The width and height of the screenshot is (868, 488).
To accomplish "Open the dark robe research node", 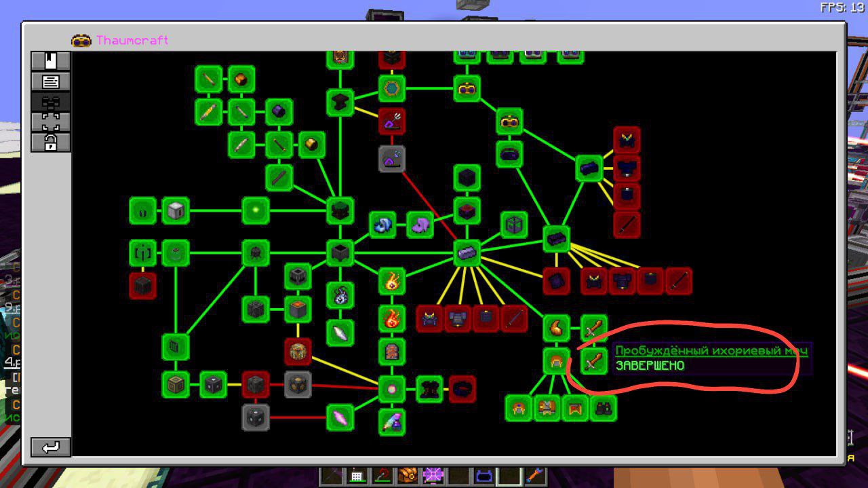I will click(x=429, y=389).
